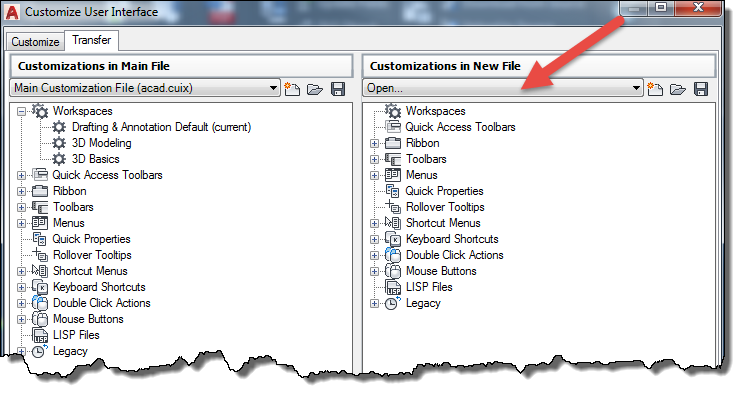Select '3D Modeling' workspace label
This screenshot has width=740, height=399.
click(x=101, y=143)
